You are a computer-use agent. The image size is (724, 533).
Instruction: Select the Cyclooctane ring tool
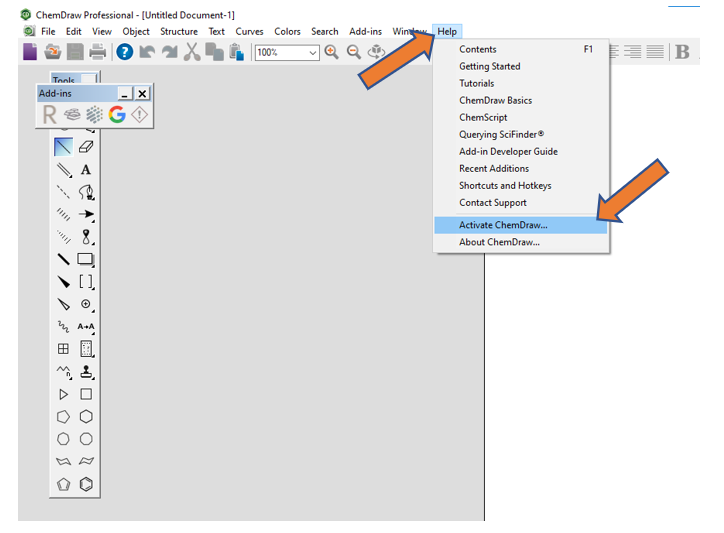(86, 439)
